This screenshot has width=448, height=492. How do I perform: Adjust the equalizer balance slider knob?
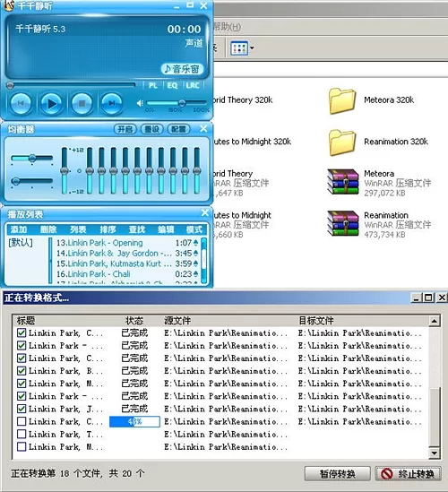coord(32,158)
